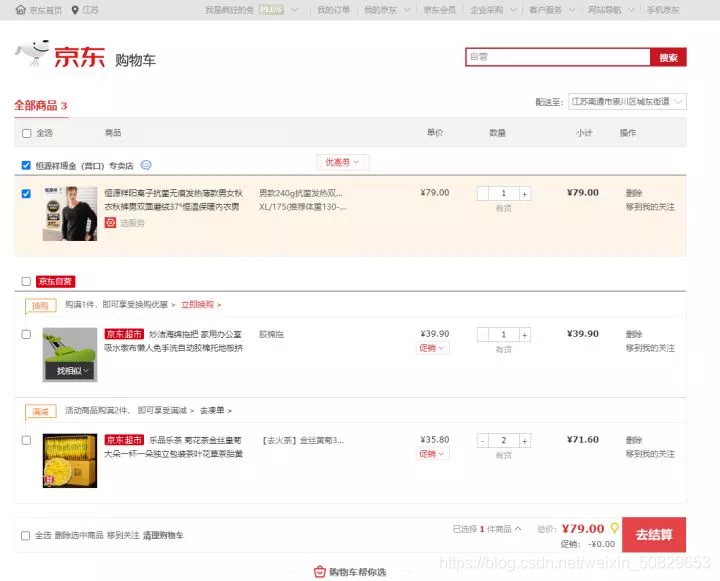The height and width of the screenshot is (581, 720).
Task: Move the tea item to 我的关注
Action: coord(650,454)
